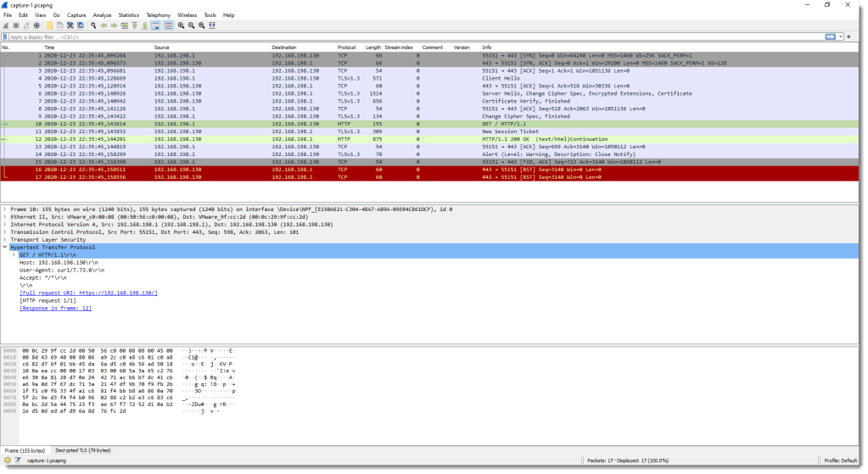Viewport: 868px width, 474px height.
Task: Open Expert Information circle in status bar
Action: [7, 460]
